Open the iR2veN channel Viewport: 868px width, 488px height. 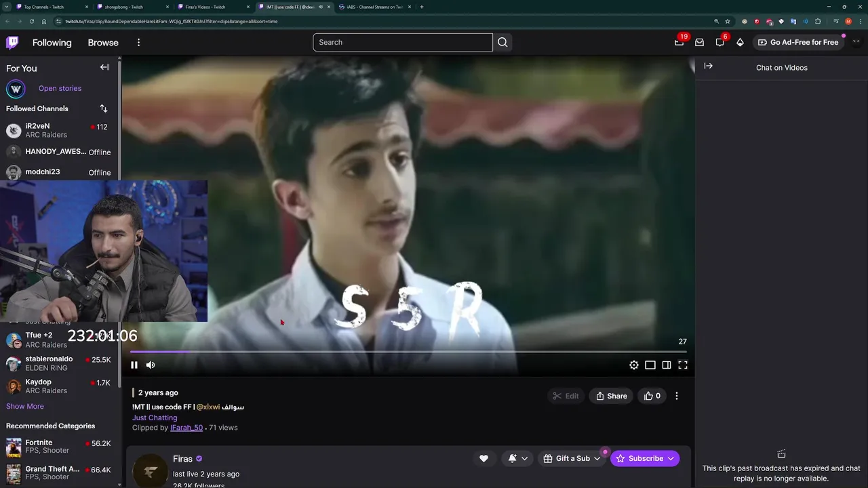tap(58, 130)
